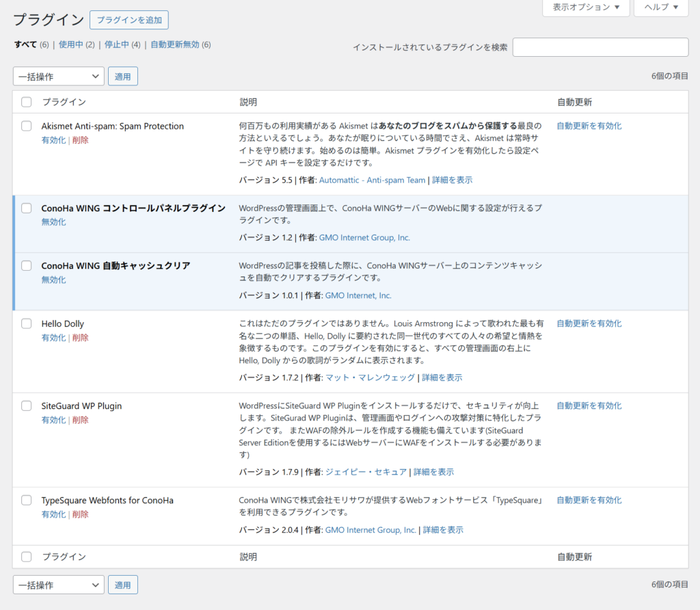The width and height of the screenshot is (700, 610).
Task: Open ジェイピー・セキュア author link
Action: [366, 472]
